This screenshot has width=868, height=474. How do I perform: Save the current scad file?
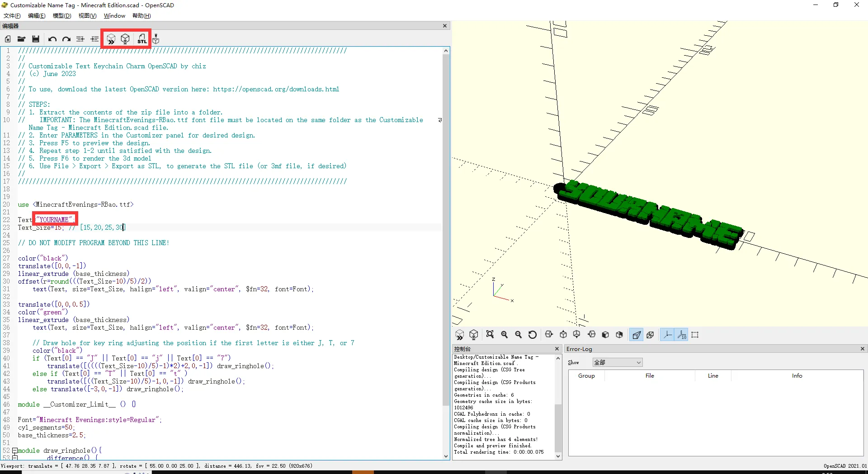(36, 39)
